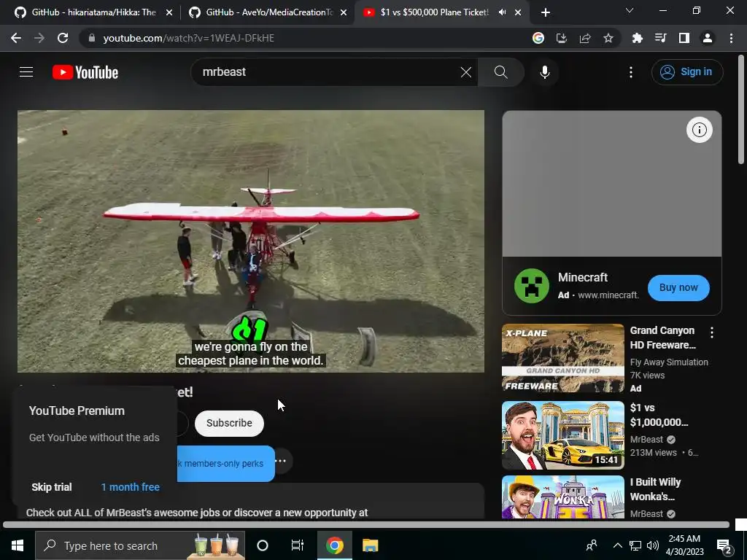Screen dimensions: 747x560
Task: Clear the mrbeast search text
Action: (x=466, y=72)
